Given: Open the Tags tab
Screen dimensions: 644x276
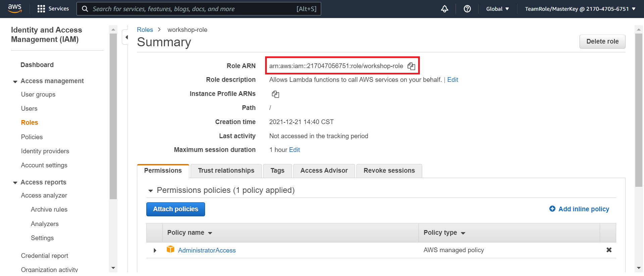Looking at the screenshot, I should (x=278, y=171).
